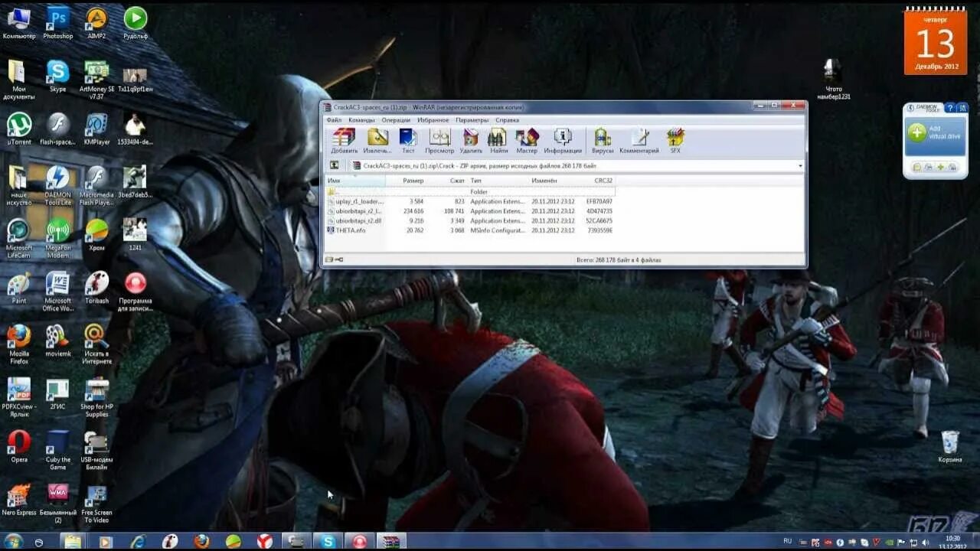
Task: Click the Paint desktop icon
Action: click(x=19, y=288)
